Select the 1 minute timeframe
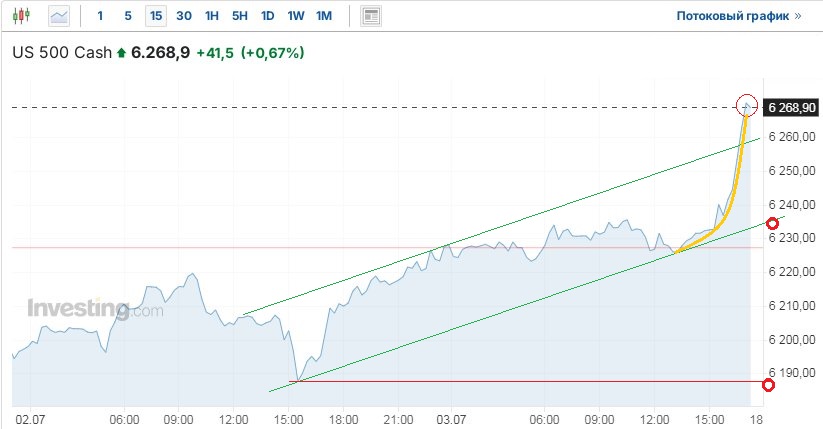823x429 pixels. (100, 16)
